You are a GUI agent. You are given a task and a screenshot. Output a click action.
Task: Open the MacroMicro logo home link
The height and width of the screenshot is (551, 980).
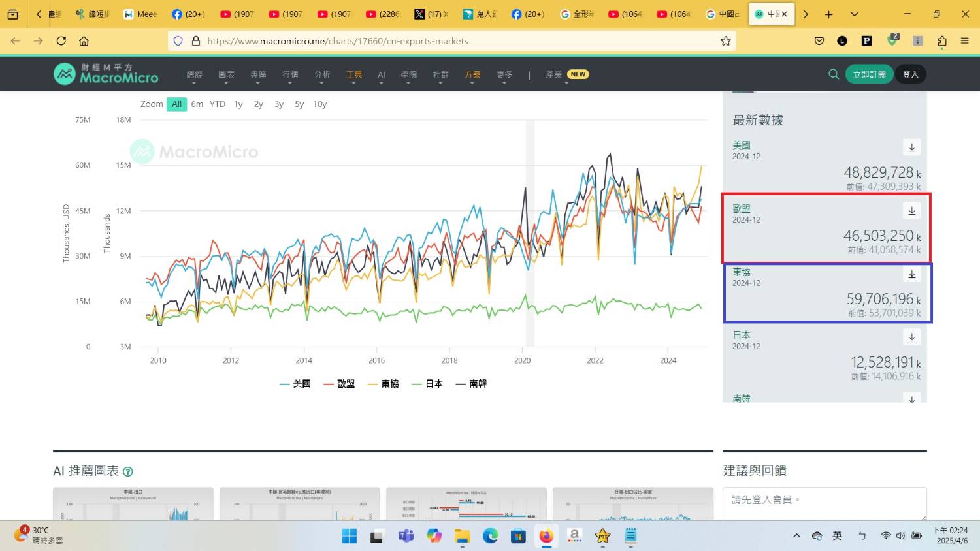pyautogui.click(x=106, y=74)
